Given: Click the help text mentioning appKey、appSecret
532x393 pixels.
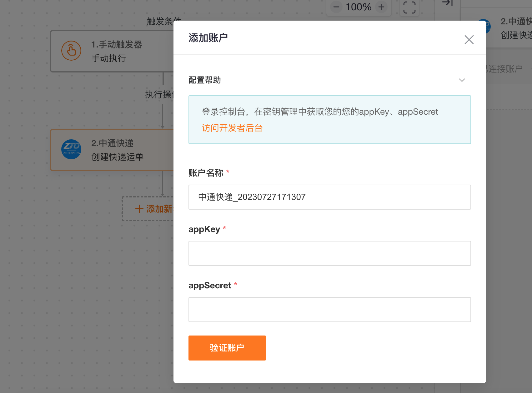Looking at the screenshot, I should tap(320, 112).
